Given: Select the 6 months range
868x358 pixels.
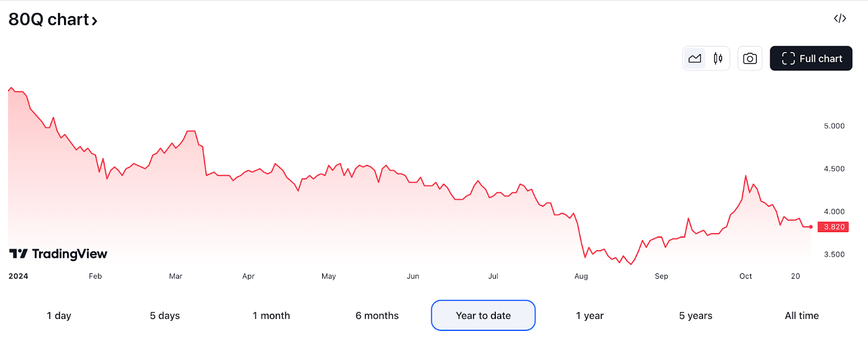Looking at the screenshot, I should [377, 316].
